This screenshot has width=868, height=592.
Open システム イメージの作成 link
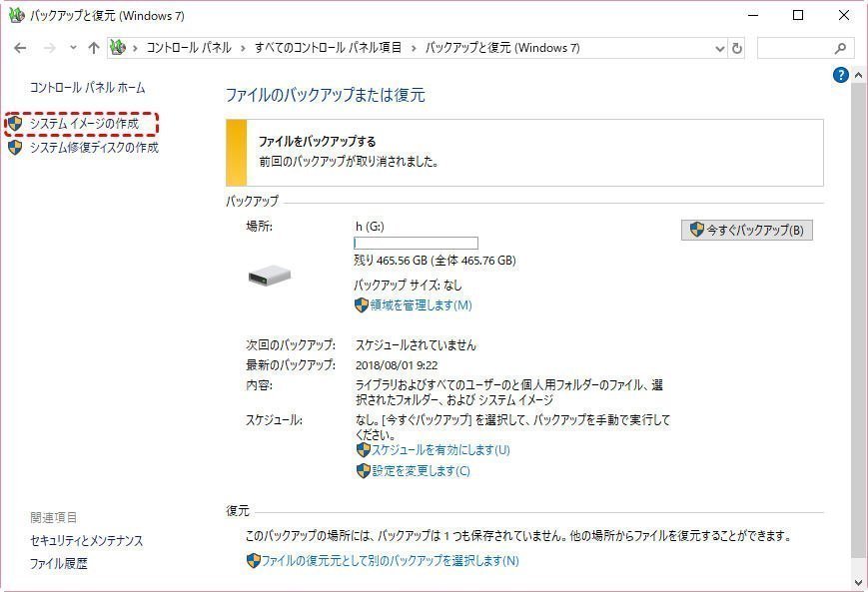click(84, 124)
